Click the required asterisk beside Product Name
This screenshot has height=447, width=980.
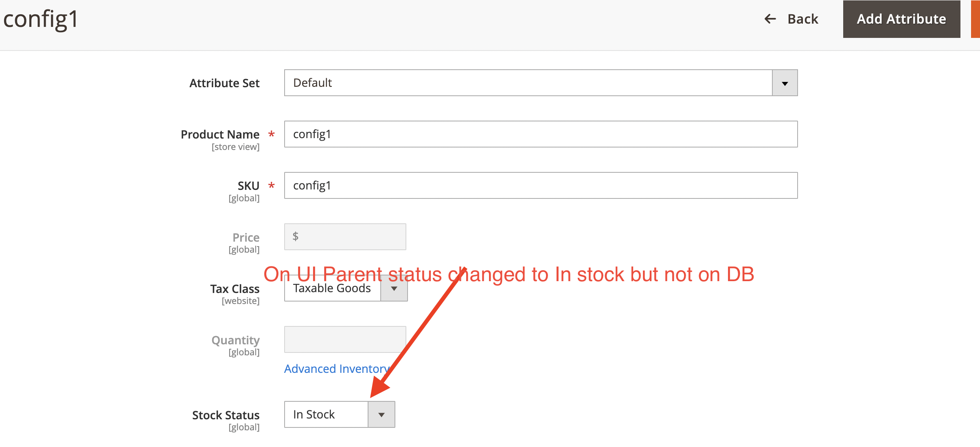coord(270,133)
